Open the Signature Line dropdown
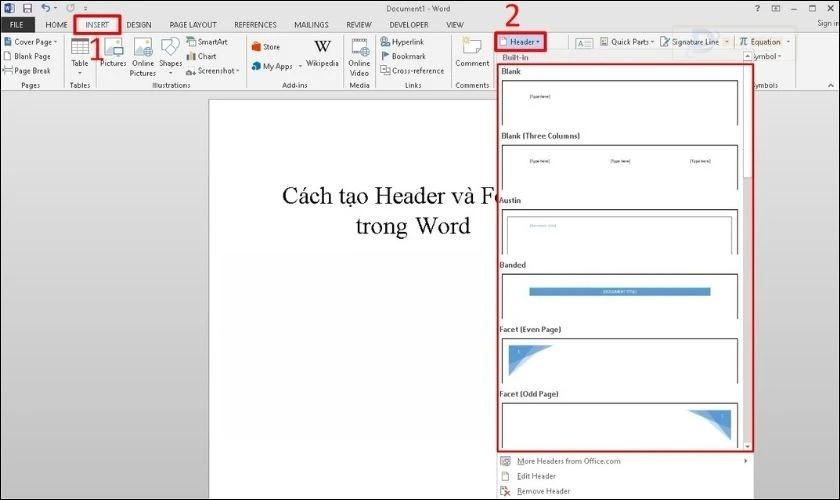The height and width of the screenshot is (500, 840). (726, 41)
